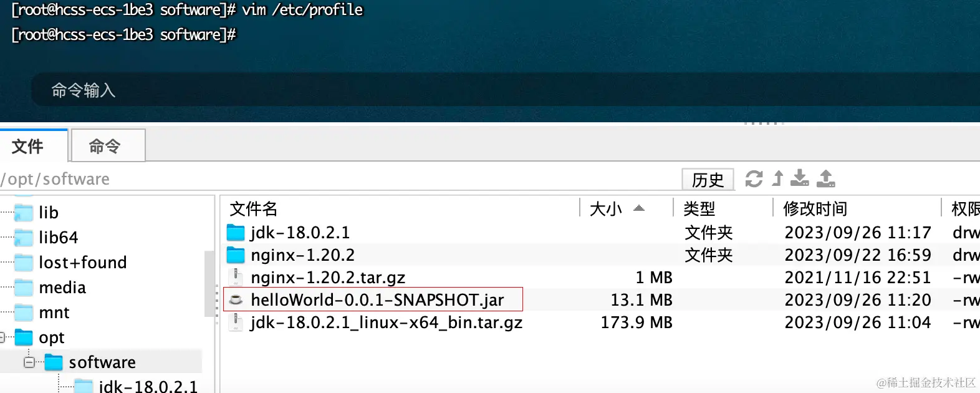The height and width of the screenshot is (393, 980).
Task: Click the 173.9 MB size cell
Action: point(637,323)
